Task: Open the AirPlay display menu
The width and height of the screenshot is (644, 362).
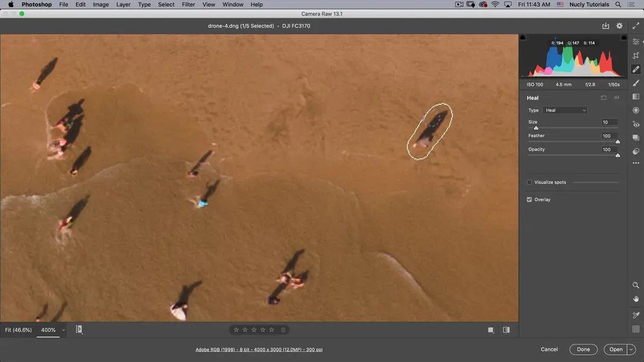Action: 508,4
